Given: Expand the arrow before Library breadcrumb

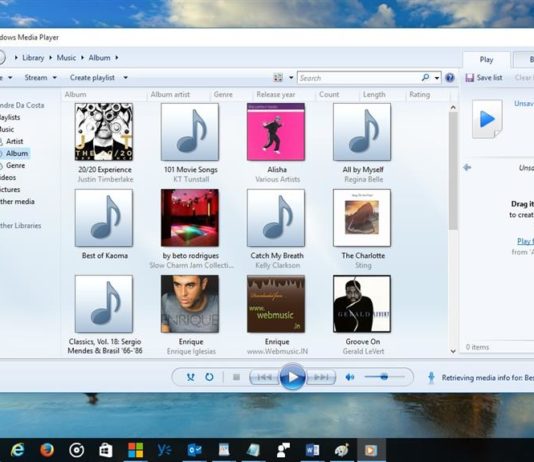Looking at the screenshot, I should (16, 58).
